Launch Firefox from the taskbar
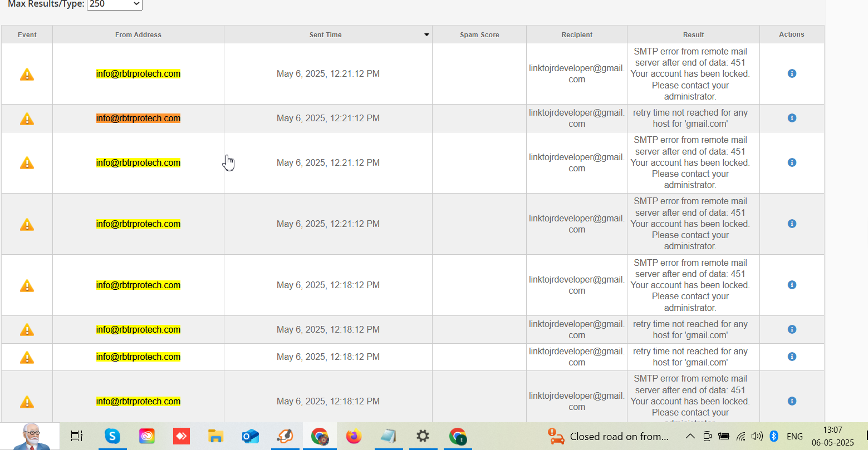This screenshot has width=868, height=450. 354,437
